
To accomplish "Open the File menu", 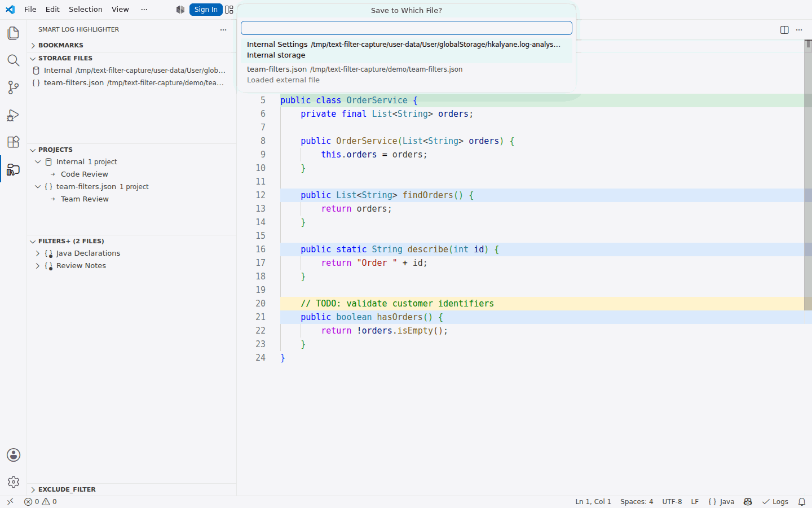I will 30,10.
